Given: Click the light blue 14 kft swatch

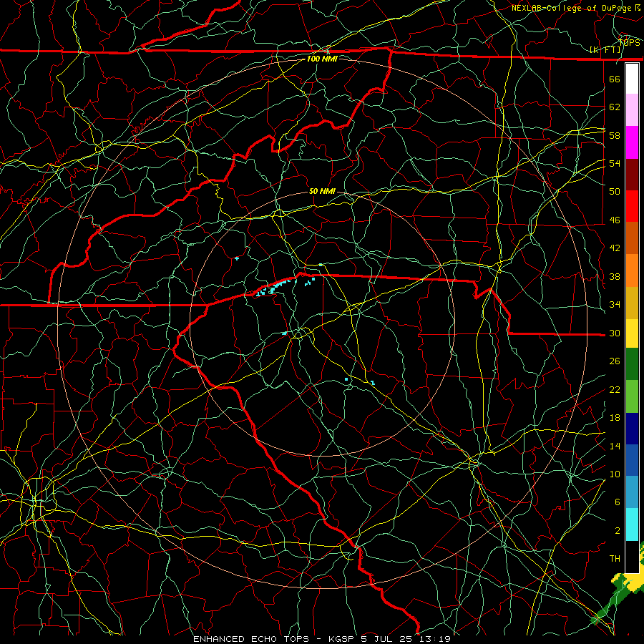Looking at the screenshot, I should pos(632,492).
